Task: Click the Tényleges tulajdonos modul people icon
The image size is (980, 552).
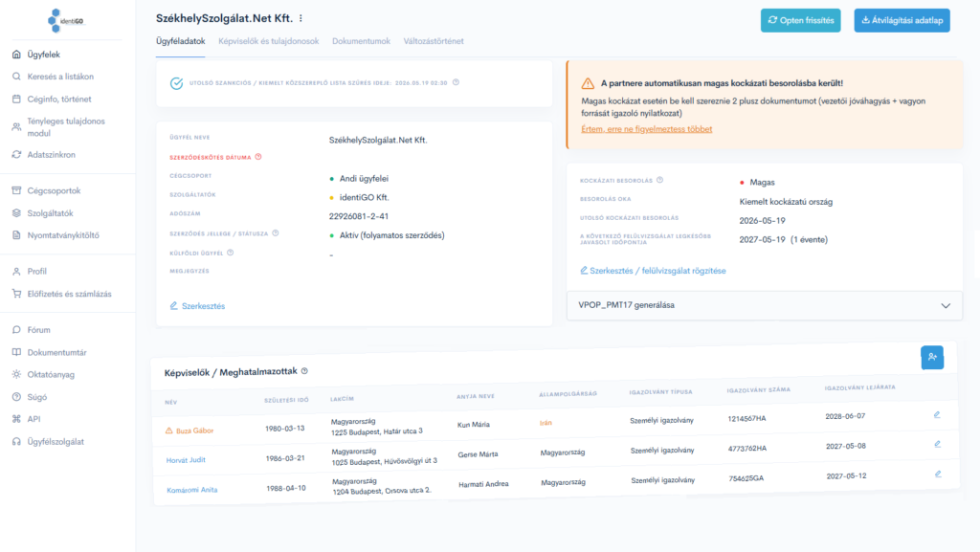Action: coord(16,127)
